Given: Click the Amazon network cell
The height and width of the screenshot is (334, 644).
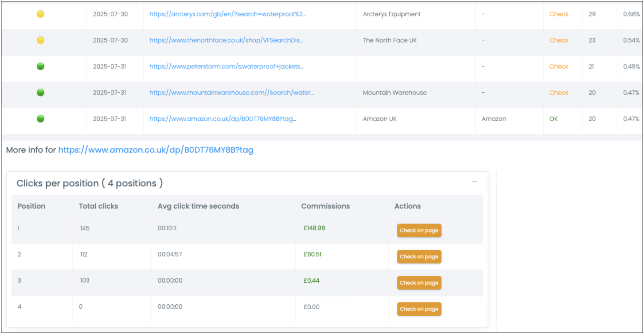Looking at the screenshot, I should 494,119.
